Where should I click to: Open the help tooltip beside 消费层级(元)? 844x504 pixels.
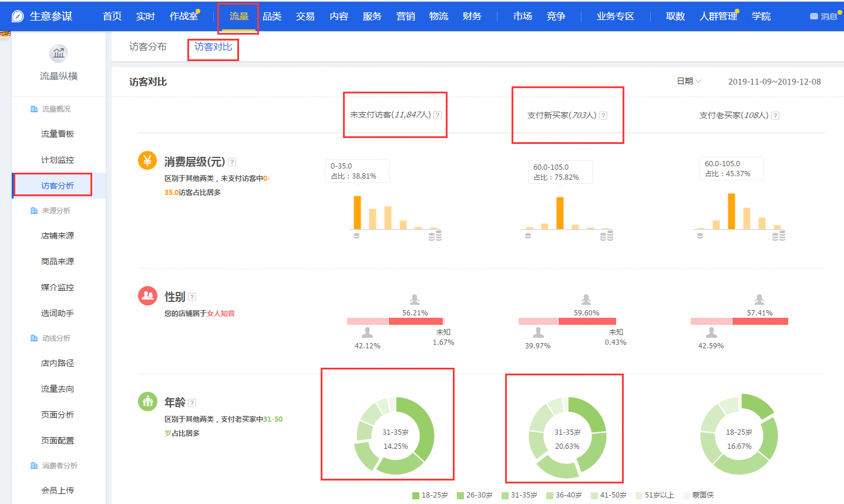click(232, 162)
